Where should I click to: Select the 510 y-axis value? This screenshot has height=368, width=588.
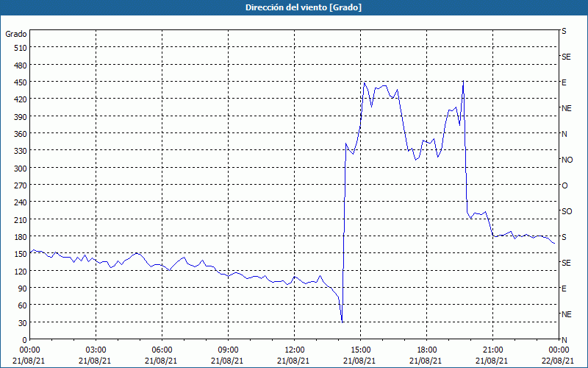pyautogui.click(x=21, y=48)
